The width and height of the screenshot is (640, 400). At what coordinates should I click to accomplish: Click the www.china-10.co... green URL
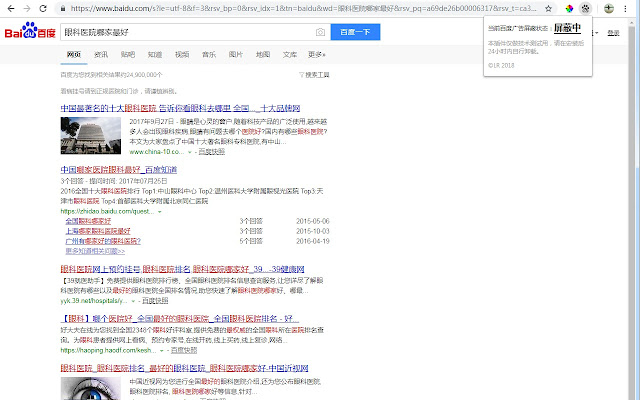(157, 151)
